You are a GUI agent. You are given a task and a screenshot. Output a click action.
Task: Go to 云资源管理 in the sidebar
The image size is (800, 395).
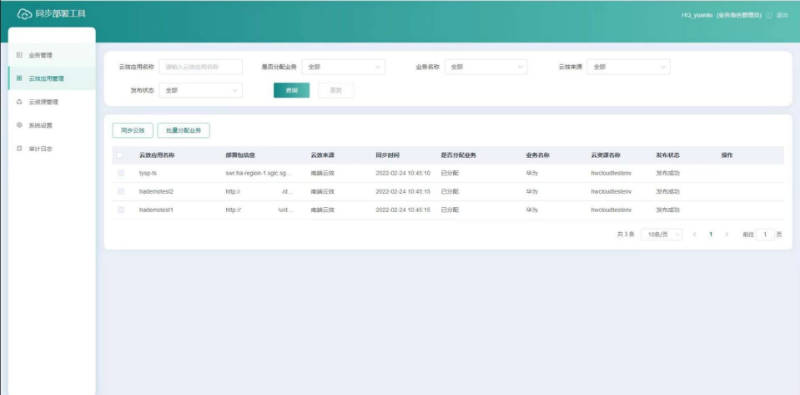coord(52,102)
